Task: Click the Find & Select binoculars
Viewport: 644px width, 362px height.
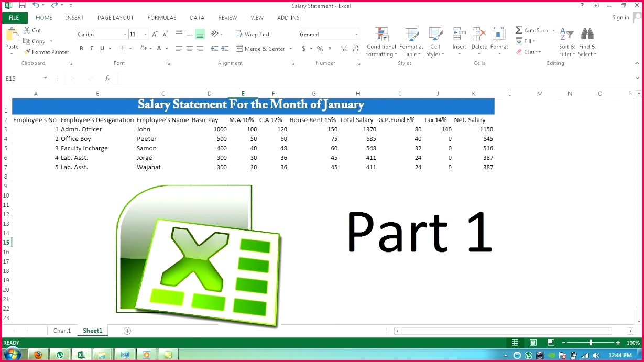Action: click(587, 42)
